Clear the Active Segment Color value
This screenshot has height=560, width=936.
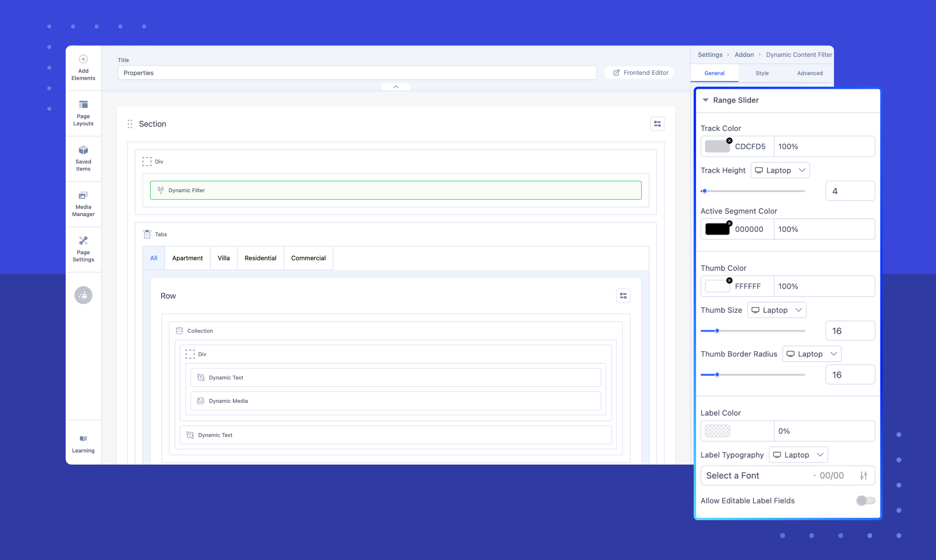coord(729,223)
